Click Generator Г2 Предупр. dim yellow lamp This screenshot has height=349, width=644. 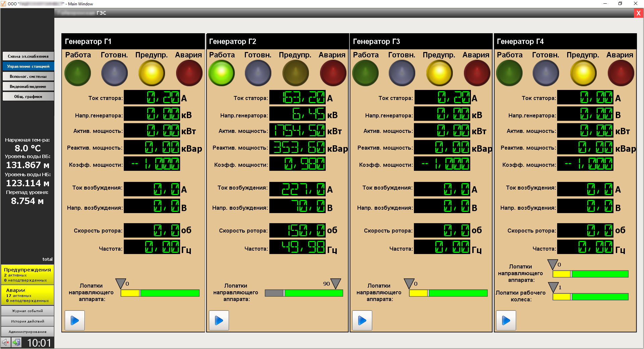[296, 73]
